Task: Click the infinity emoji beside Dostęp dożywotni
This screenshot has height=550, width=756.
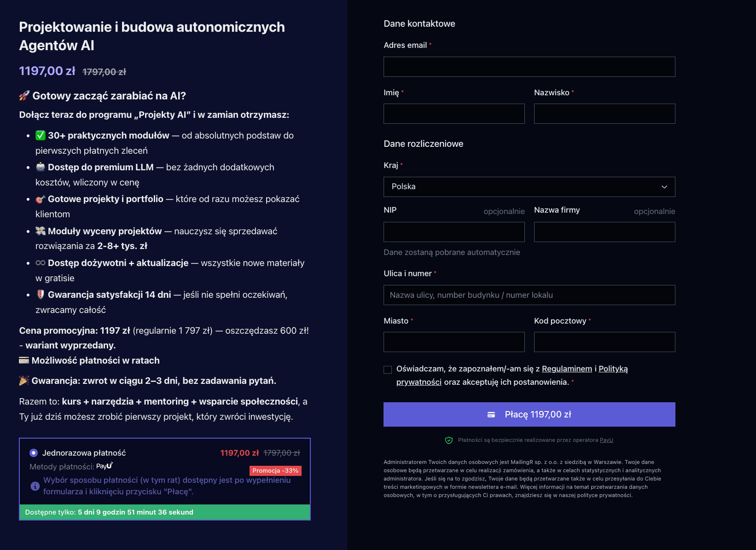Action: click(41, 262)
